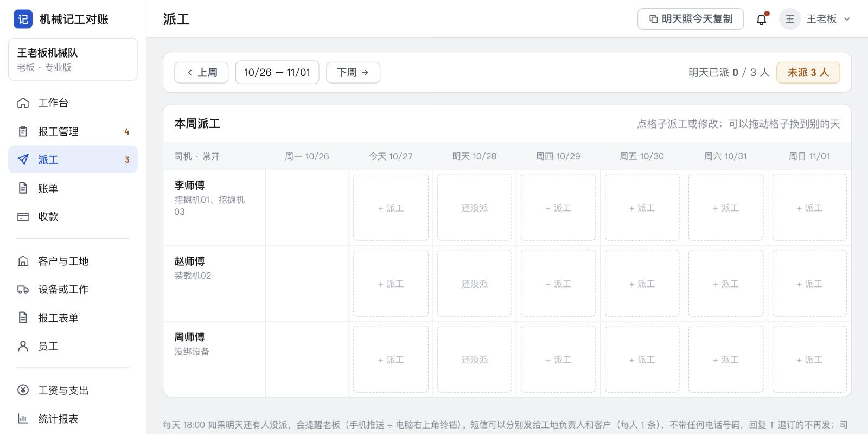
Task: Click the 员工 person icon
Action: 23,346
